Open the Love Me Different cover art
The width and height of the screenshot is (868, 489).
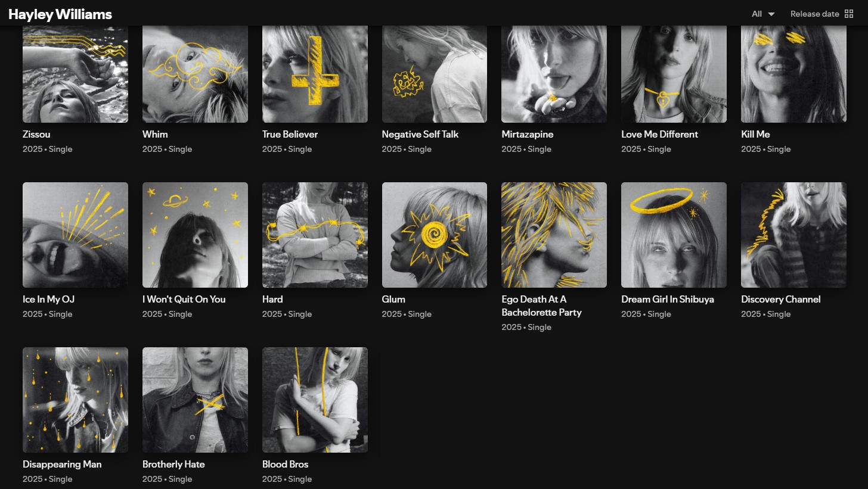674,74
